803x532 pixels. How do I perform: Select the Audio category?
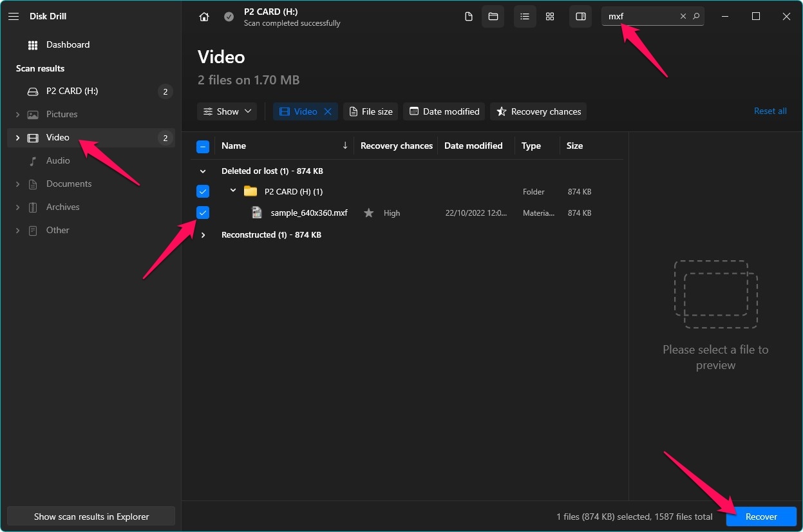91,161
